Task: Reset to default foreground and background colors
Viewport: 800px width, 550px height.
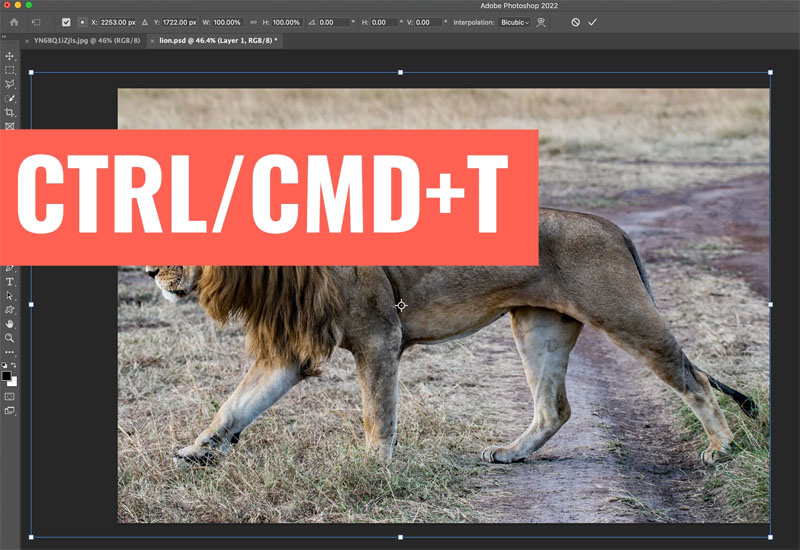Action: [x=4, y=365]
